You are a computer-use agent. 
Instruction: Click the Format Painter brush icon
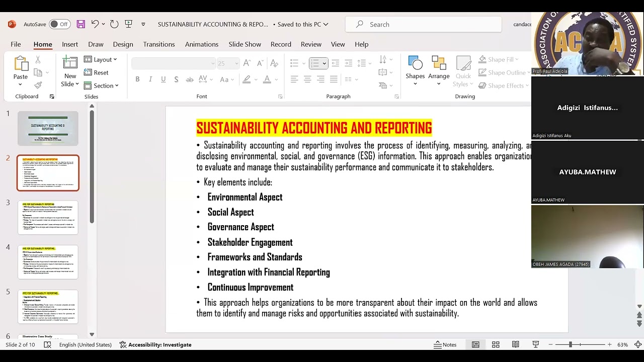[38, 85]
